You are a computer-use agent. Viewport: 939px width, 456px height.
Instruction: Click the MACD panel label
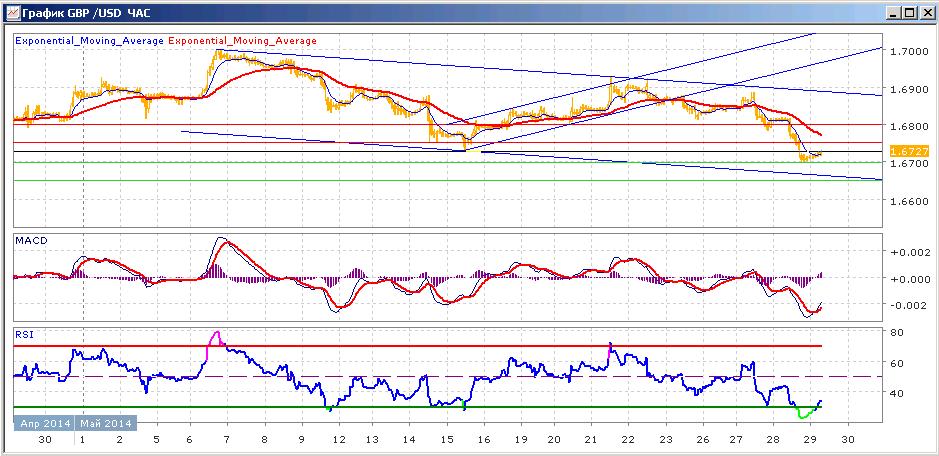point(31,240)
